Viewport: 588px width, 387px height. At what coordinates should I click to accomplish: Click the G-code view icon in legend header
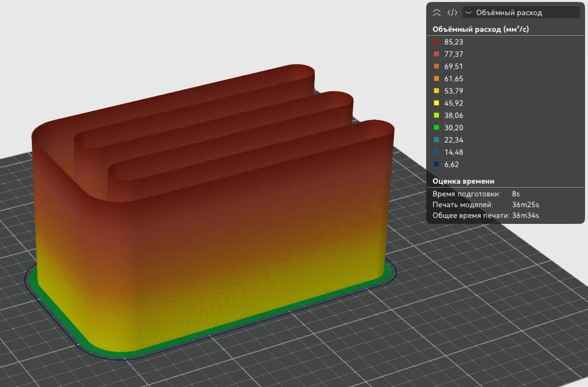point(452,12)
